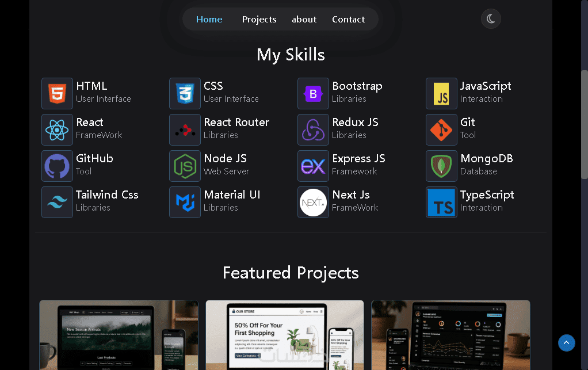Image resolution: width=588 pixels, height=370 pixels.
Task: Click the "Node JS" skill title
Action: click(x=226, y=159)
